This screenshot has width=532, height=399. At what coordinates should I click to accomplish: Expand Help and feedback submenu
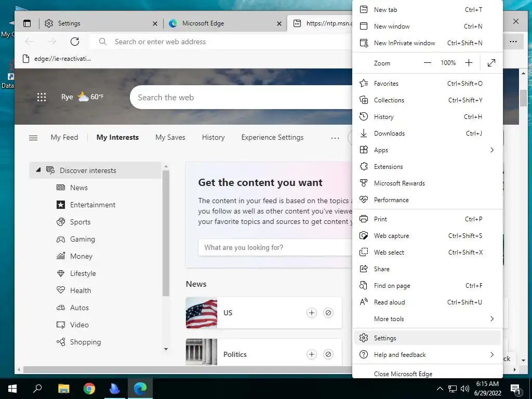click(x=428, y=354)
